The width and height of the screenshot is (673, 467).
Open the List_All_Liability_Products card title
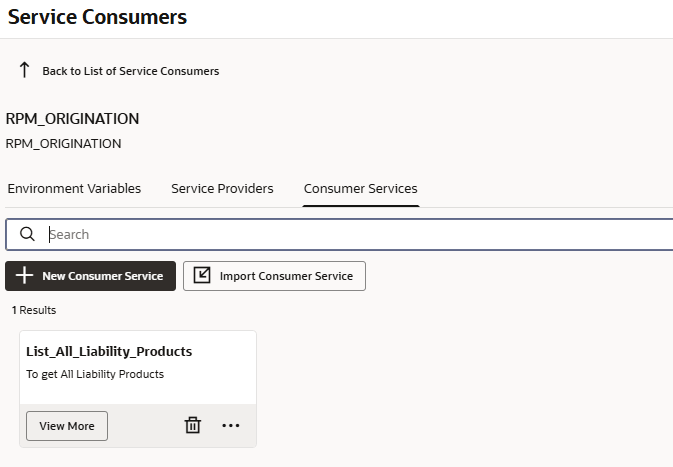coord(109,351)
